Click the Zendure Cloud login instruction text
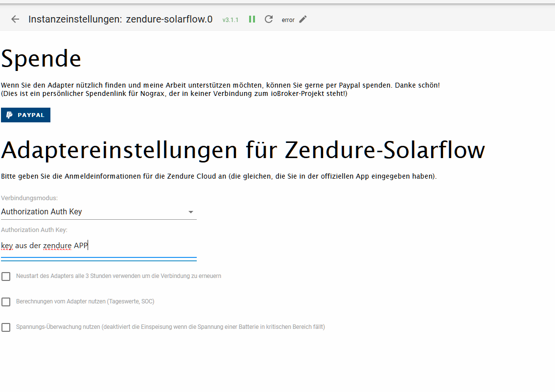The image size is (555, 392). click(219, 176)
